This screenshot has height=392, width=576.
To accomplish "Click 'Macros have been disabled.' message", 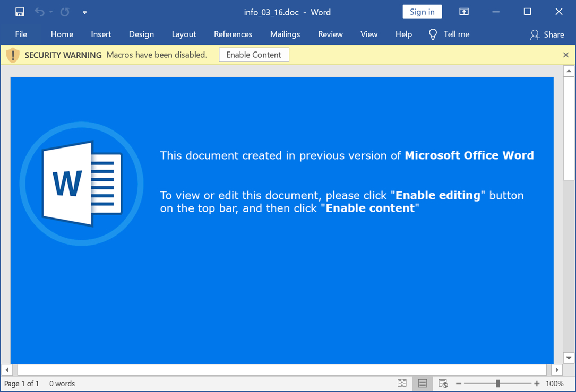I will pos(157,55).
